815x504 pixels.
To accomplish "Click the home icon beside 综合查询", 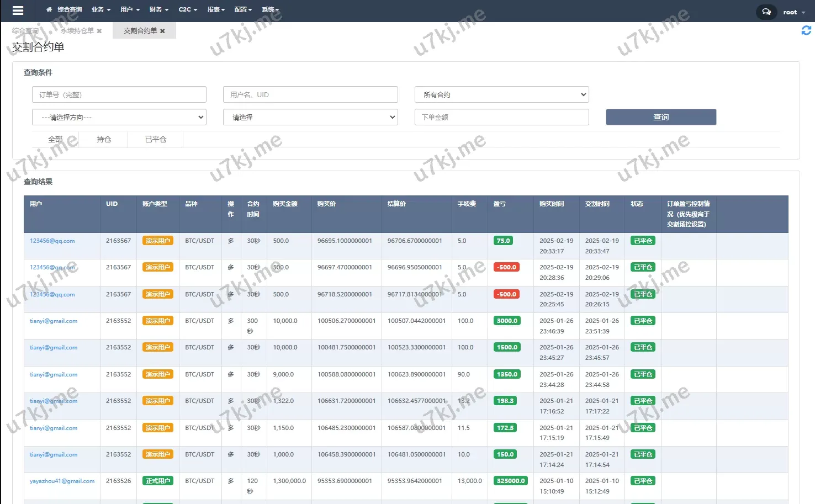I will pyautogui.click(x=49, y=10).
